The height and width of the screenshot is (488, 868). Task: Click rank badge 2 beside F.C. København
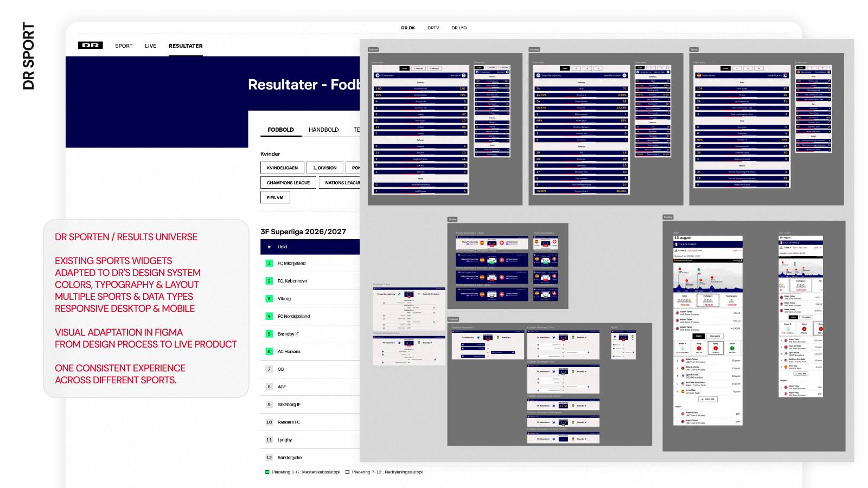pyautogui.click(x=269, y=281)
